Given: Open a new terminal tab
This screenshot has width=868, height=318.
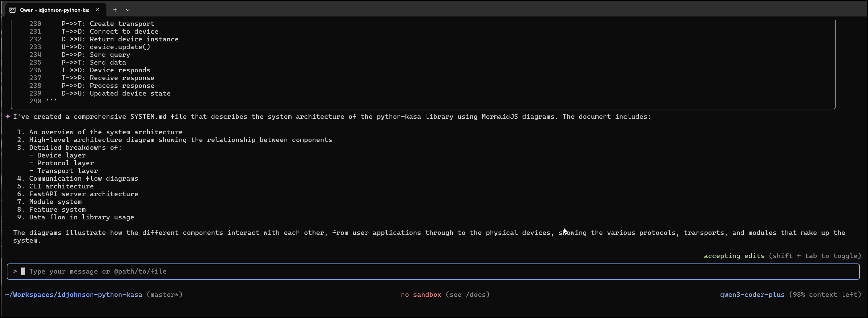Looking at the screenshot, I should (x=115, y=10).
